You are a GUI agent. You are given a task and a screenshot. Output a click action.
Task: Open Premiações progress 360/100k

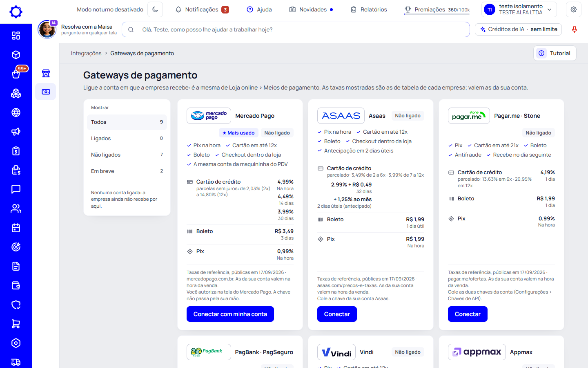(437, 9)
